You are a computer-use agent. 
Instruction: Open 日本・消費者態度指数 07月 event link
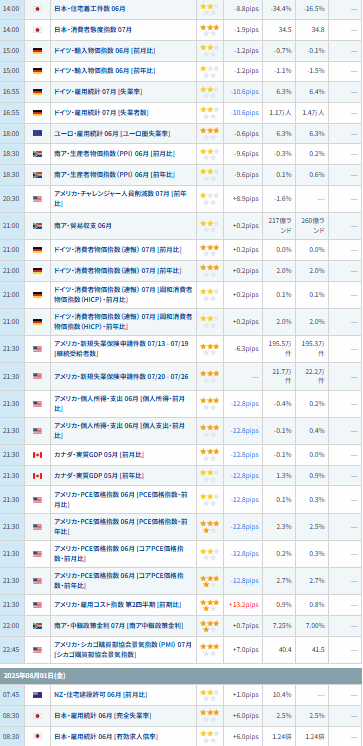point(93,29)
